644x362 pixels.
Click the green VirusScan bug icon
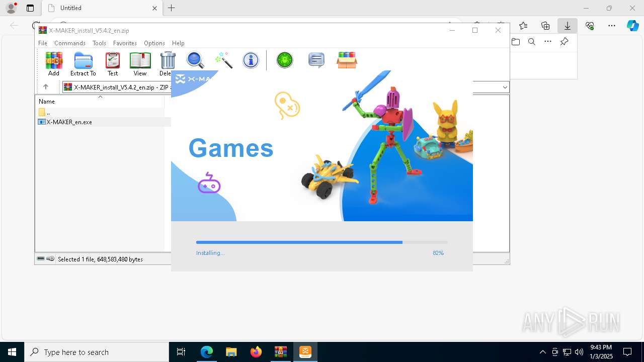pyautogui.click(x=285, y=60)
